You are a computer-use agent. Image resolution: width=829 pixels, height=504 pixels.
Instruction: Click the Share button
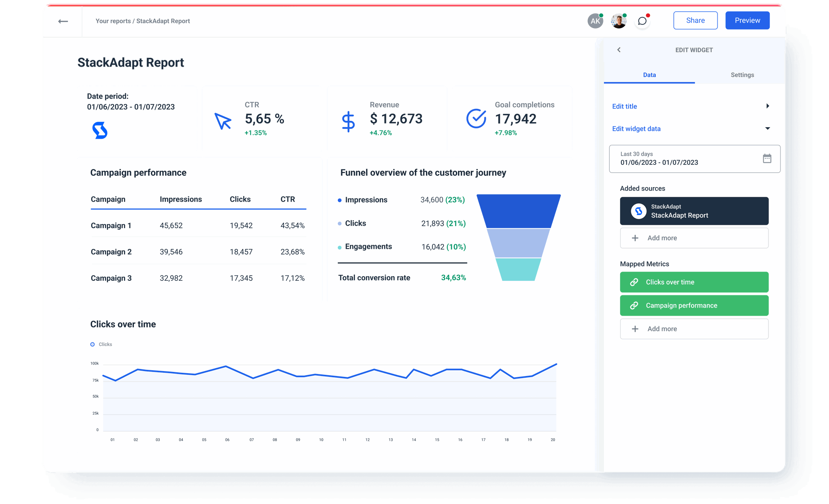pyautogui.click(x=695, y=20)
